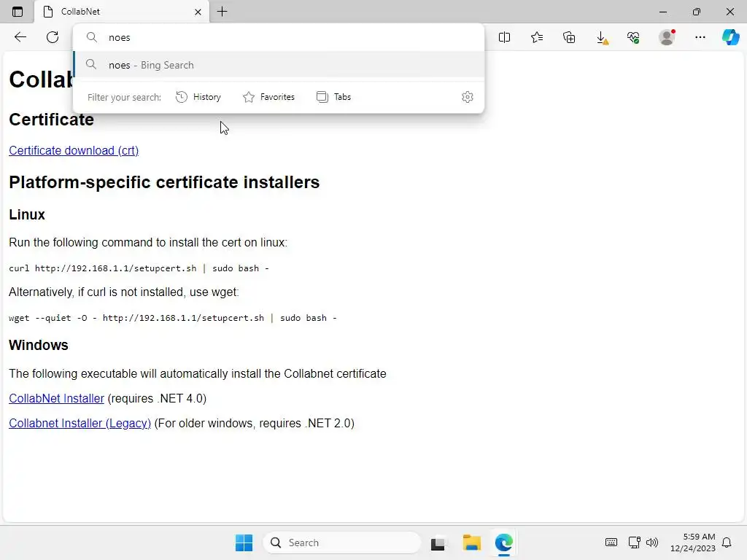This screenshot has width=747, height=560.
Task: Choose 'noes - Bing Search' suggestion
Action: click(x=279, y=65)
